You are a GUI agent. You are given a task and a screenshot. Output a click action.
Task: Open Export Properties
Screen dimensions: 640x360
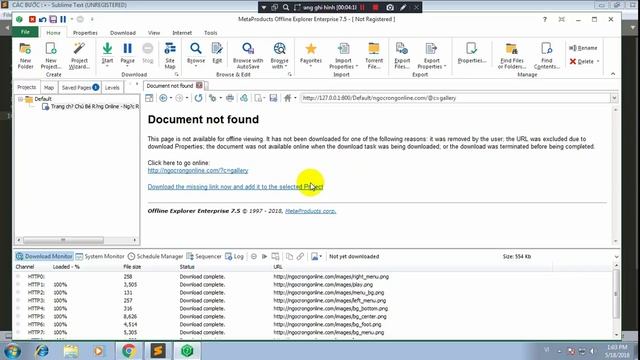tap(431, 56)
